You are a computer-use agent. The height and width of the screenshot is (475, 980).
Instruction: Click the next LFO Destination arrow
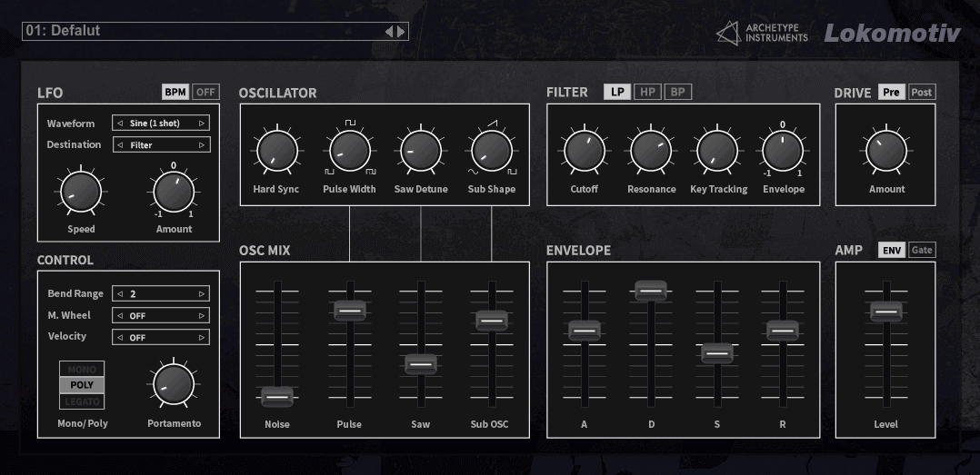(201, 145)
